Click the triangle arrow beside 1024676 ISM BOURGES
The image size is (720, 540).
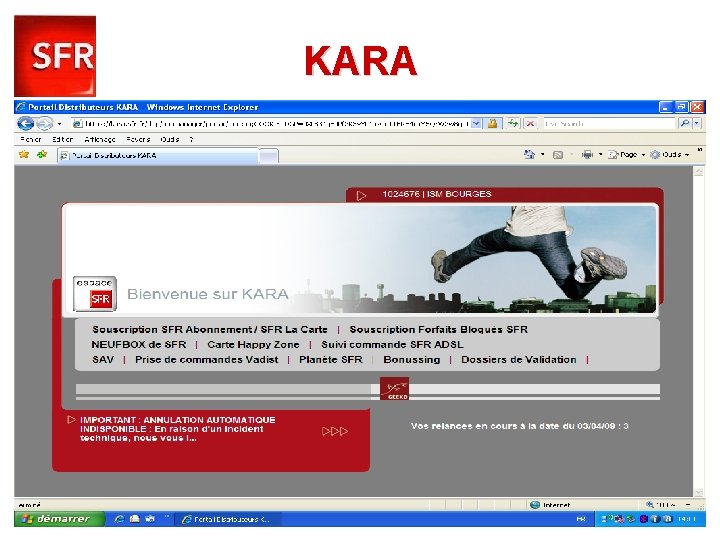(362, 196)
